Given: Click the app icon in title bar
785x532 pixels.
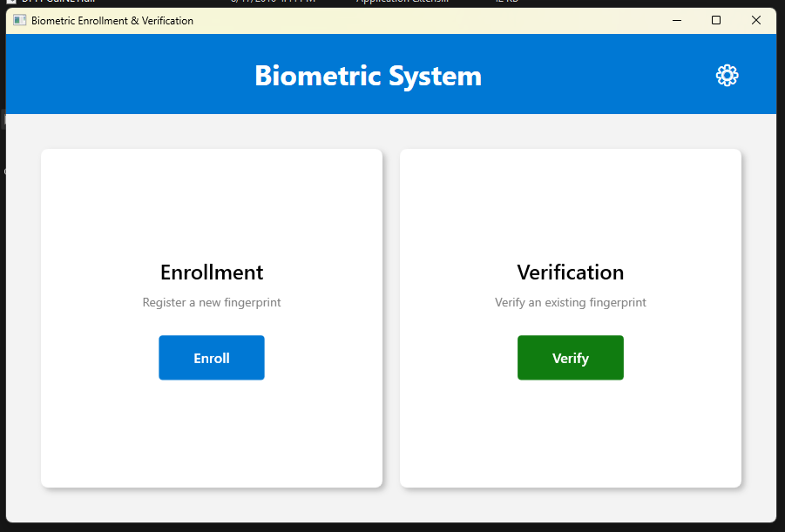Looking at the screenshot, I should (x=19, y=20).
